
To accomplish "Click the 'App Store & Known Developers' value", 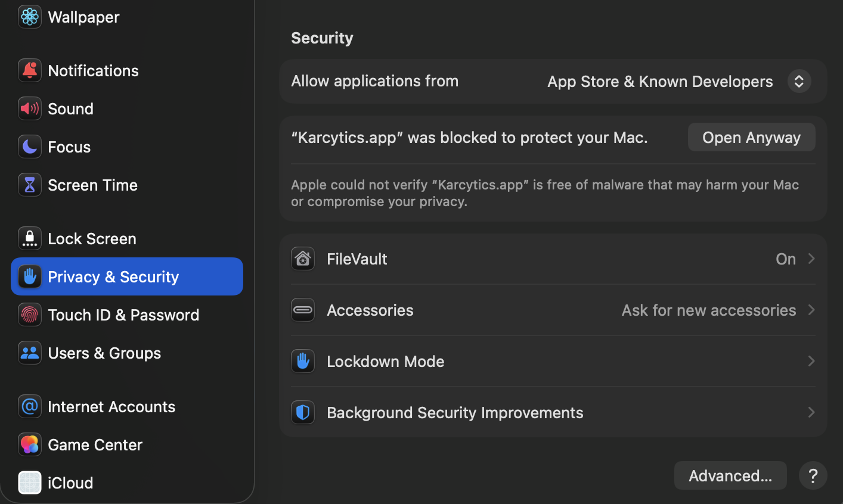I will (x=660, y=82).
